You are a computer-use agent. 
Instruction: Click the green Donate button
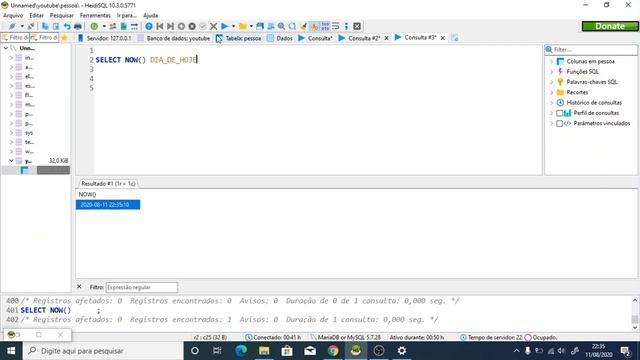(610, 26)
